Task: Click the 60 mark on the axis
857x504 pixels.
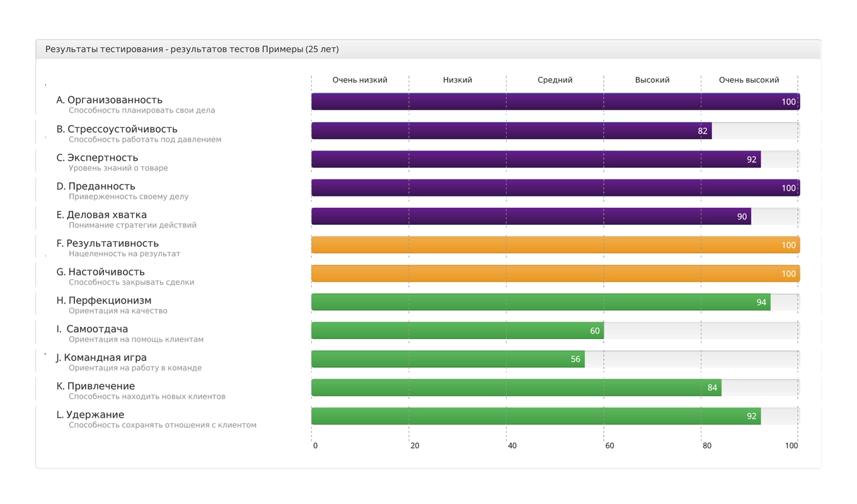Action: pyautogui.click(x=609, y=445)
